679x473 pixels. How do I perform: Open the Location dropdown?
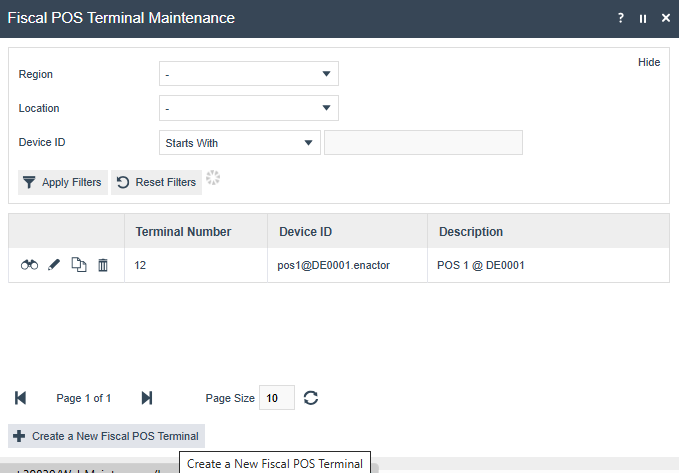coord(248,108)
